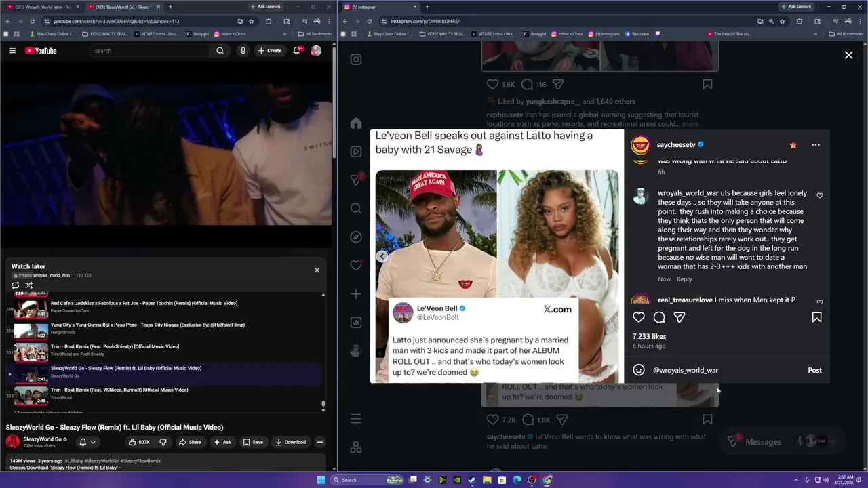
Task: Open YouTube notifications bell in header
Action: pos(297,51)
